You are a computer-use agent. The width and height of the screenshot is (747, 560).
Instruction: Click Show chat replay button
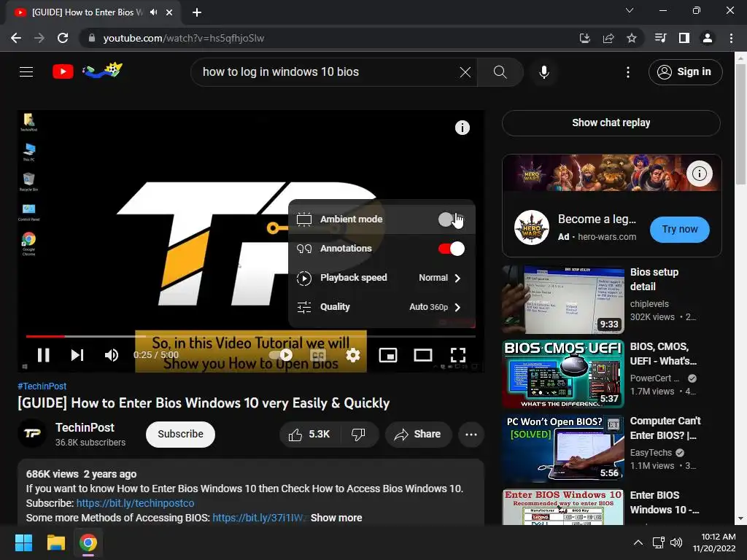tap(611, 122)
